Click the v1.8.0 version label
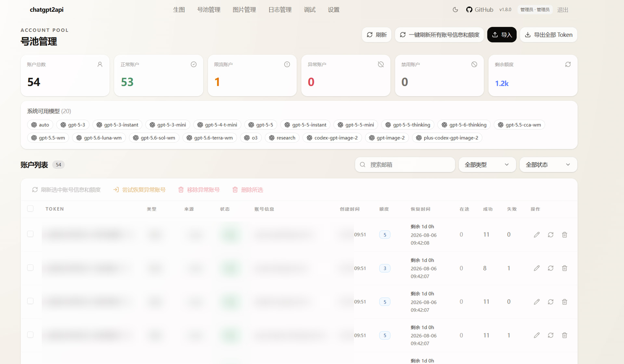Image resolution: width=624 pixels, height=364 pixels. coord(505,10)
